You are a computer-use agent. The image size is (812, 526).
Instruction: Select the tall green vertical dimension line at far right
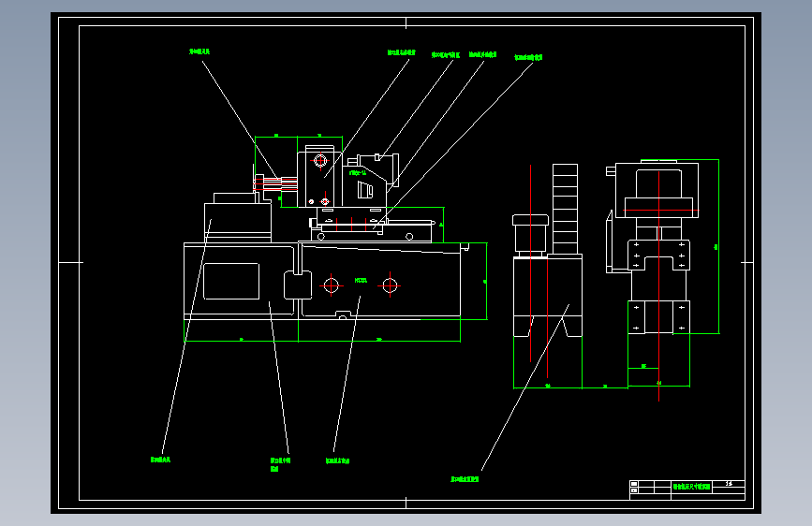click(718, 246)
